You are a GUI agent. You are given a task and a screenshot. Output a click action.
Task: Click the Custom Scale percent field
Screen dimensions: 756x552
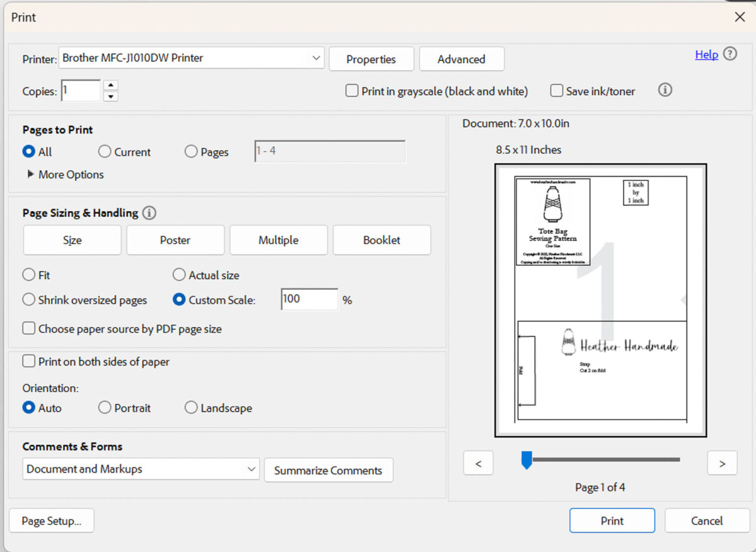(309, 299)
